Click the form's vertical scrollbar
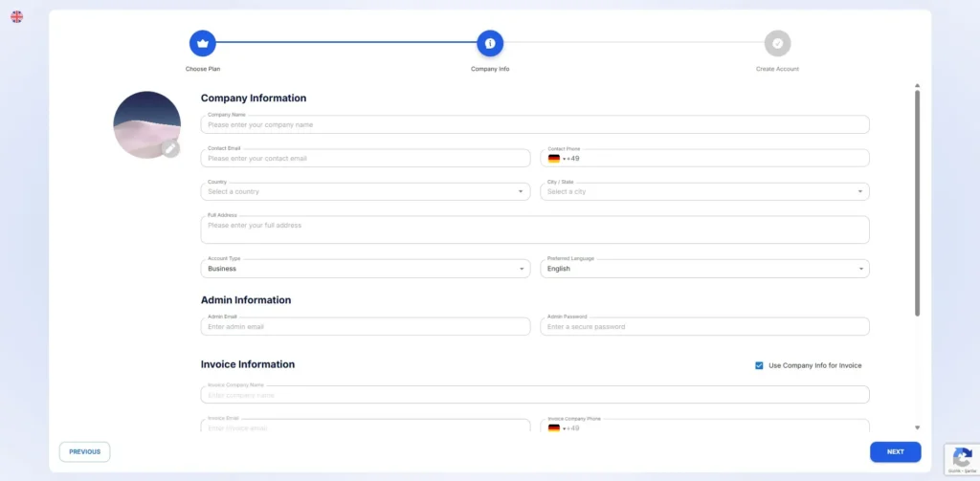Screen dimensions: 980x481 tap(917, 201)
